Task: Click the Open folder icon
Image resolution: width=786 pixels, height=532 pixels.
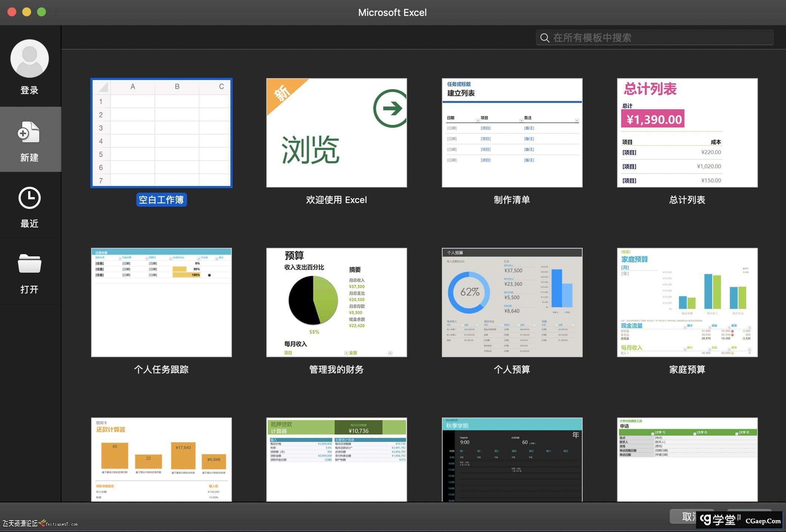Action: click(29, 264)
